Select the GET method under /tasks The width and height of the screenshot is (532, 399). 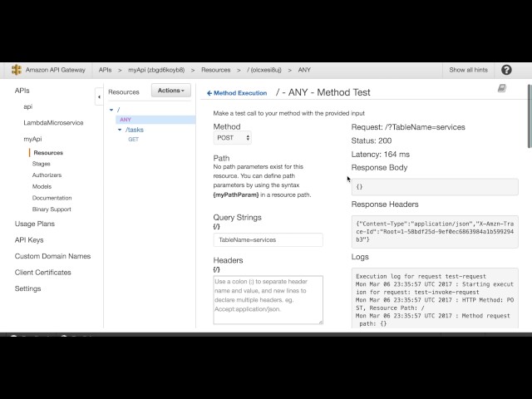click(133, 139)
